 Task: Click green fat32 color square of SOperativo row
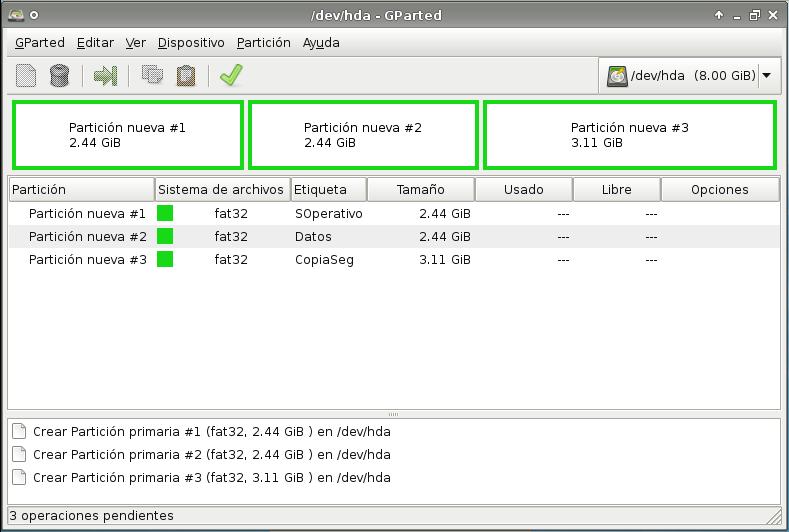[x=165, y=213]
